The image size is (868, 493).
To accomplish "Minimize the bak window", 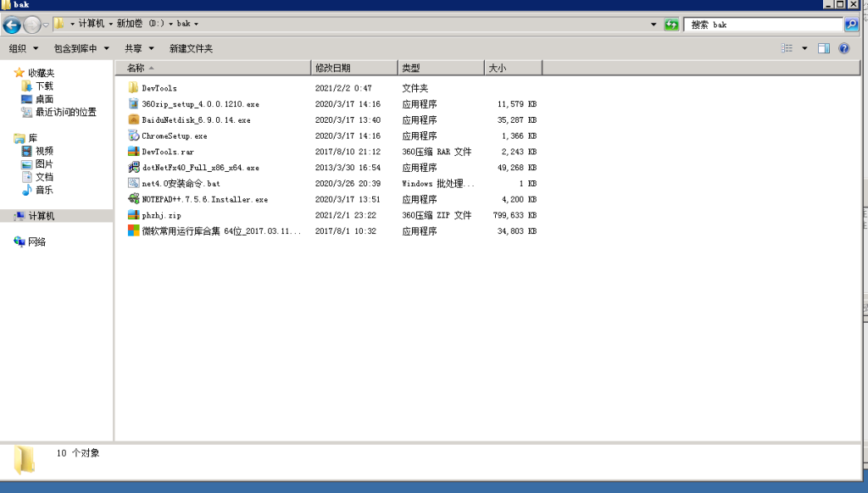I will (828, 4).
